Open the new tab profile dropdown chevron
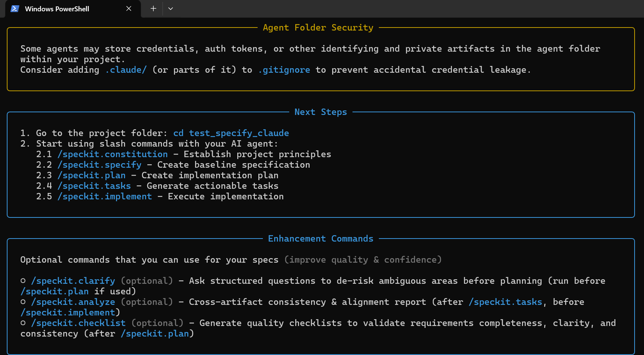Screen dimensions: 644x355 click(x=171, y=9)
